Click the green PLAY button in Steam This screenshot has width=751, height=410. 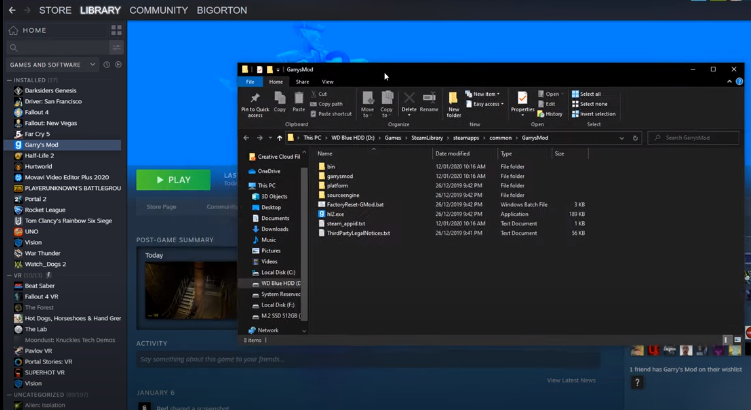(173, 180)
